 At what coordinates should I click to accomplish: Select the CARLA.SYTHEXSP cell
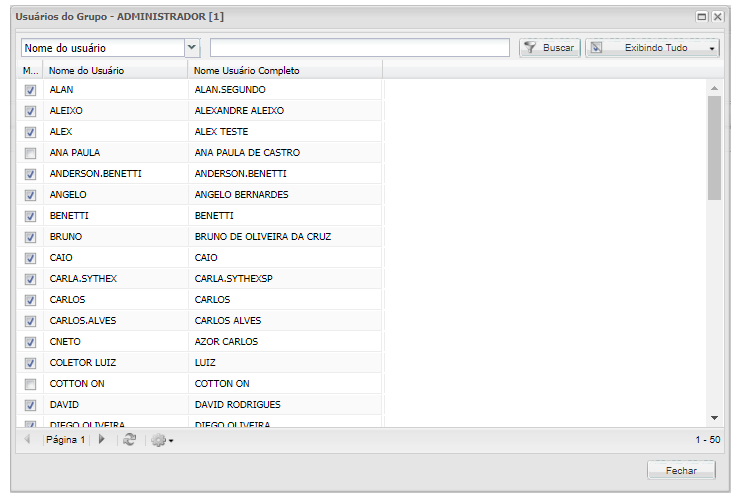(x=285, y=278)
